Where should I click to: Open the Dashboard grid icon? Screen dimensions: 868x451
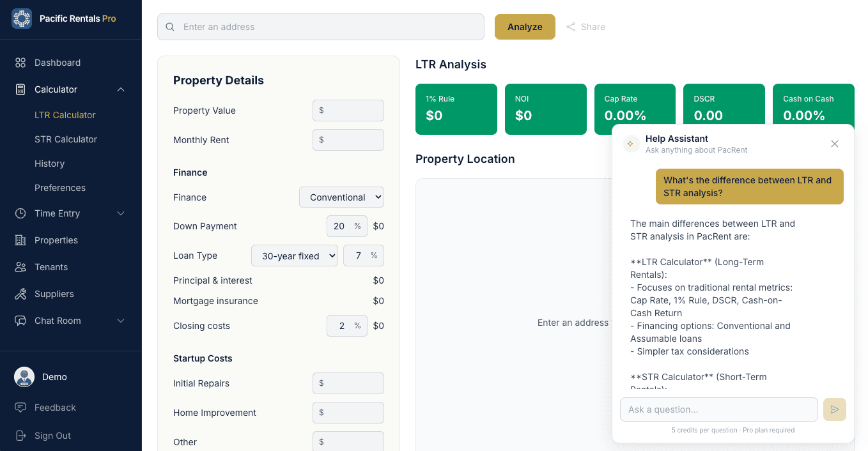20,63
